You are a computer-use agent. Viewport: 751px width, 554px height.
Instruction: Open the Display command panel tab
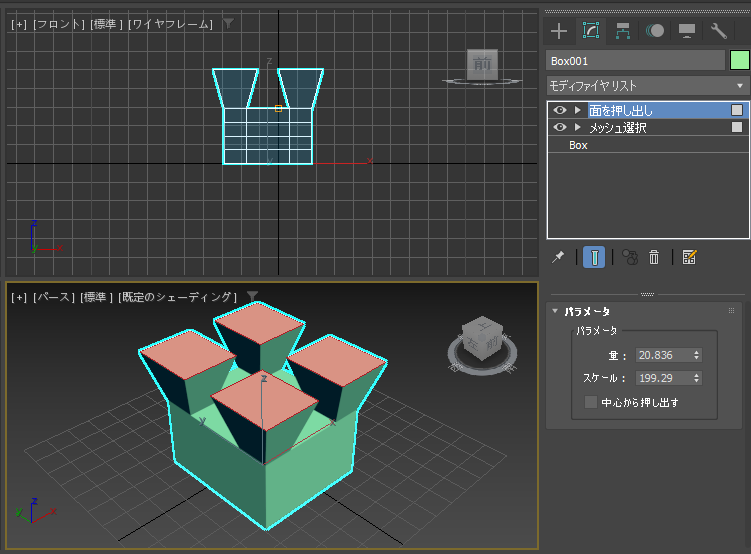687,31
